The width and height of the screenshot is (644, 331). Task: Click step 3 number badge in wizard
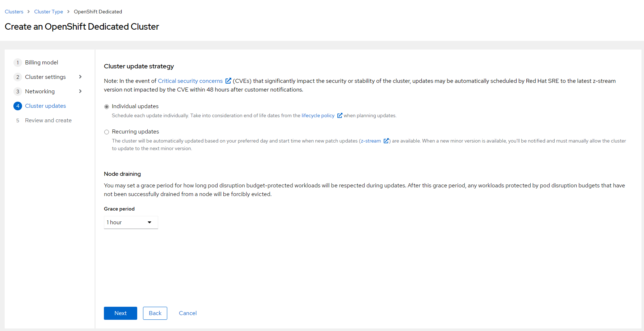click(x=18, y=92)
